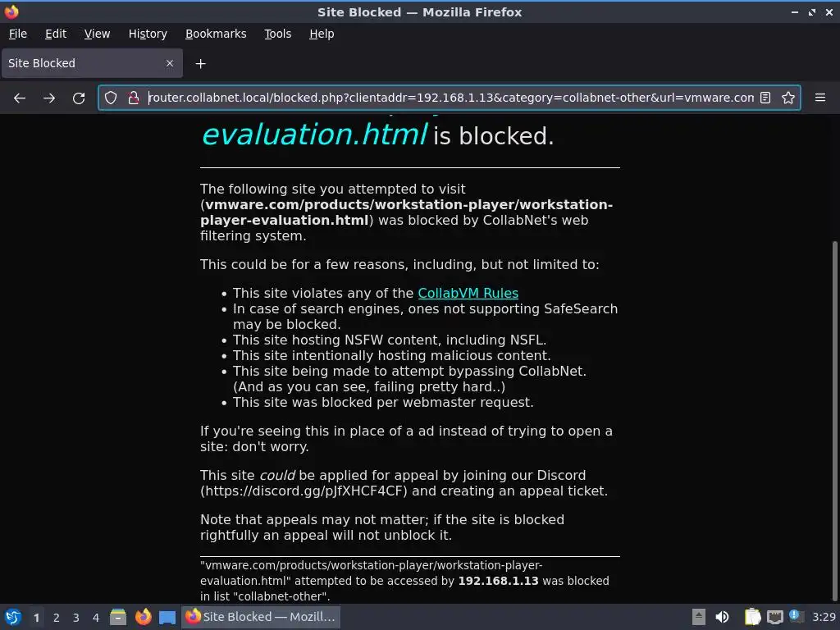Screen dimensions: 840x630
Task: Open the Bookmarks menu
Action: [x=216, y=34]
